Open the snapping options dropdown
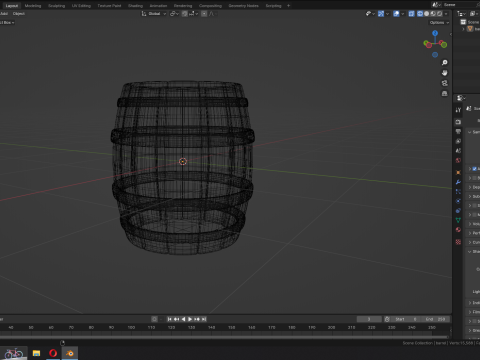This screenshot has height=360, width=480. (x=194, y=14)
